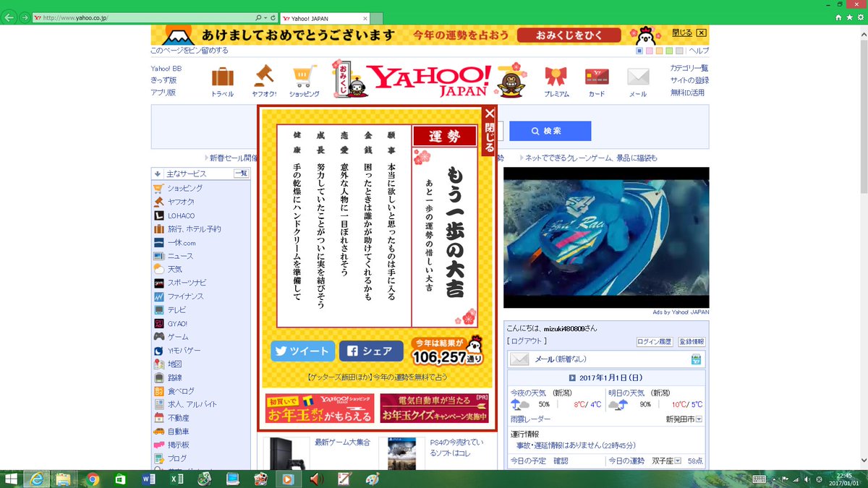Open ニュース in the services sidebar
The width and height of the screenshot is (868, 488).
(180, 256)
